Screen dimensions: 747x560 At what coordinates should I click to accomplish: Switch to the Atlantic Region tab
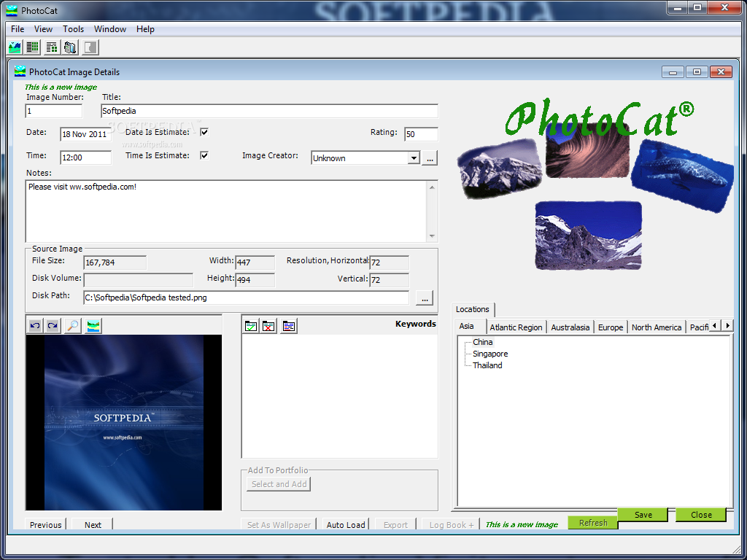point(516,327)
